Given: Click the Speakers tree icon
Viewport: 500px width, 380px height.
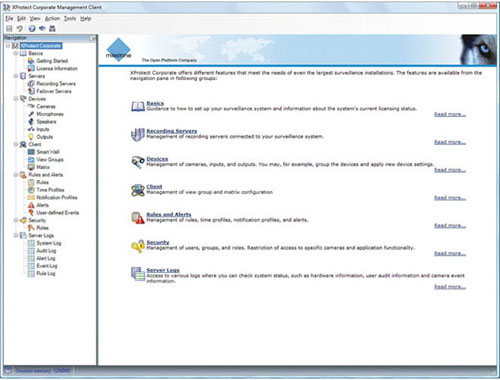Looking at the screenshot, I should pos(31,122).
